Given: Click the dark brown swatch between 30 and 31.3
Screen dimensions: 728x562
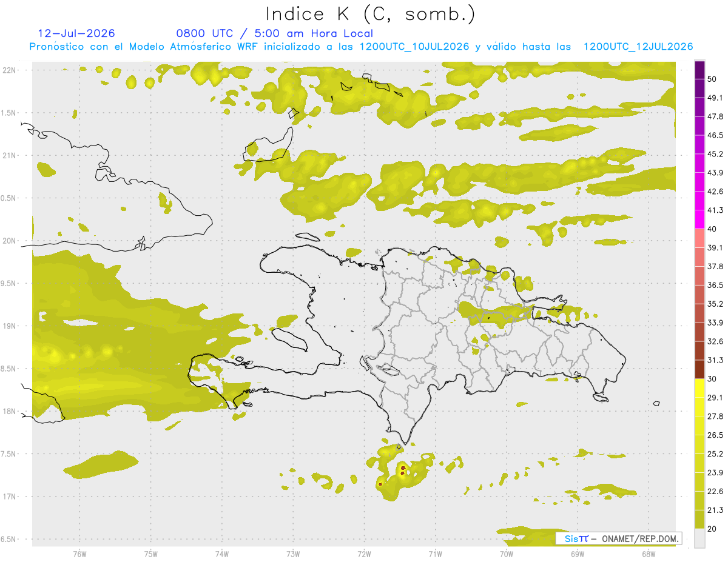Looking at the screenshot, I should [x=699, y=369].
